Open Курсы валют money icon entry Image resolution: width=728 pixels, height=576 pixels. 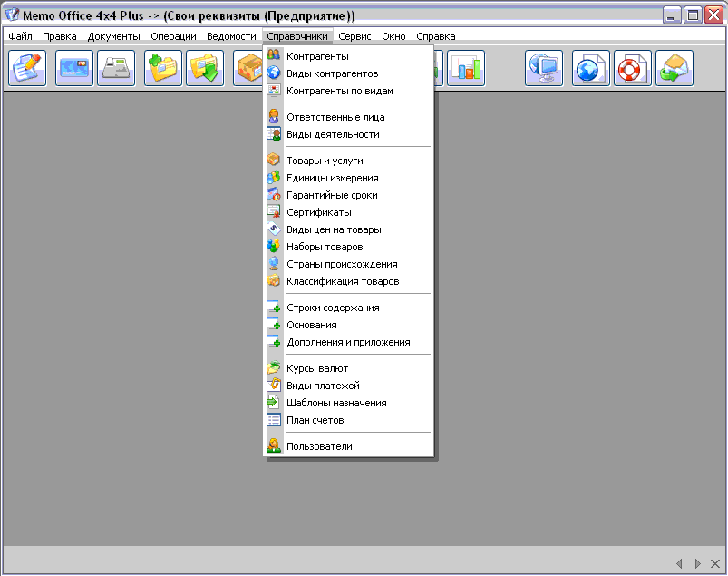(x=349, y=368)
